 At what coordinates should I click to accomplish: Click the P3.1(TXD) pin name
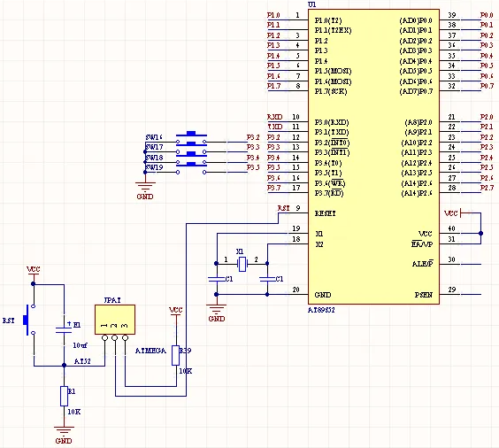pyautogui.click(x=332, y=132)
